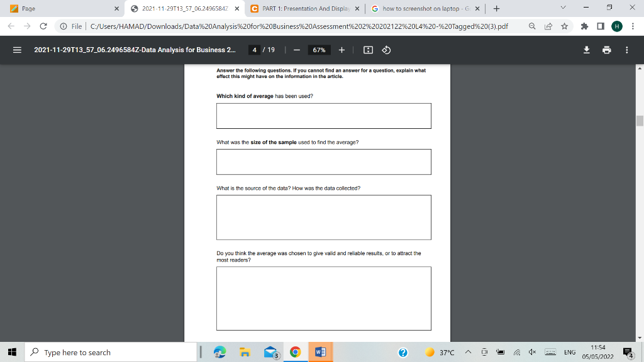Image resolution: width=644 pixels, height=362 pixels.
Task: Download the PDF document
Action: tap(586, 50)
